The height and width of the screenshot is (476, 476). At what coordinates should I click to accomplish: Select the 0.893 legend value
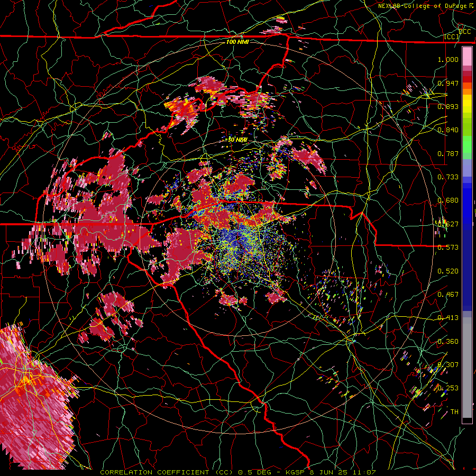448,106
